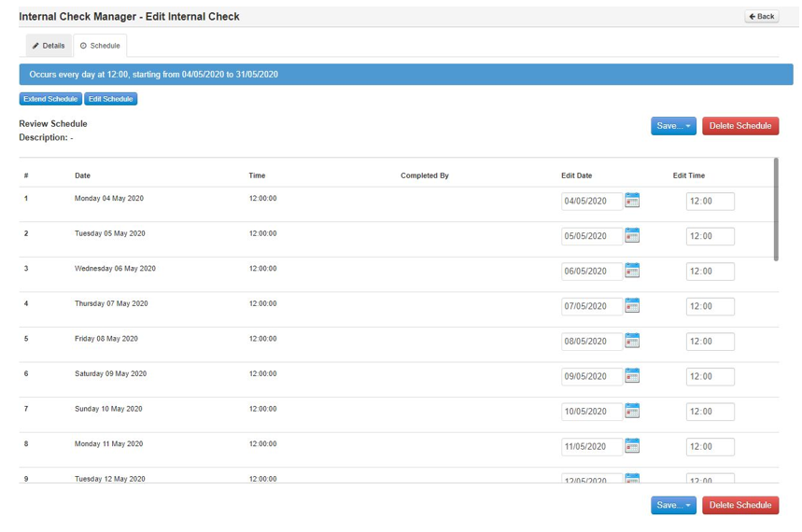Click 'Wednesday 06 May 2020' date text

[115, 269]
